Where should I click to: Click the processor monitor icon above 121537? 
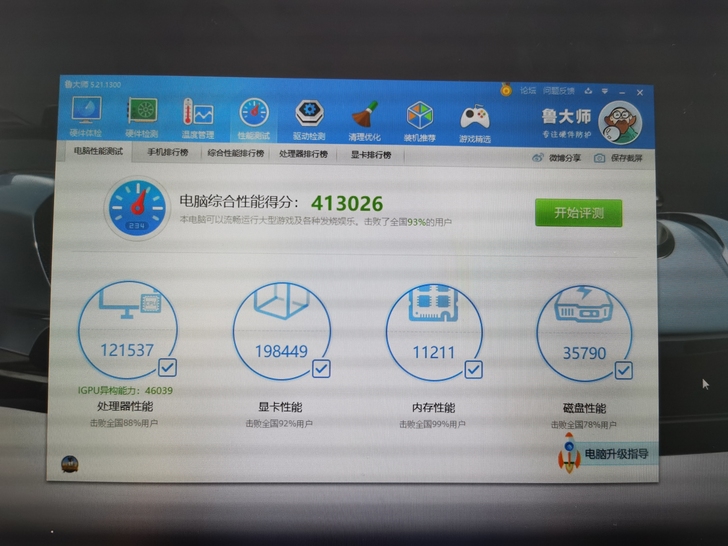coord(129,302)
